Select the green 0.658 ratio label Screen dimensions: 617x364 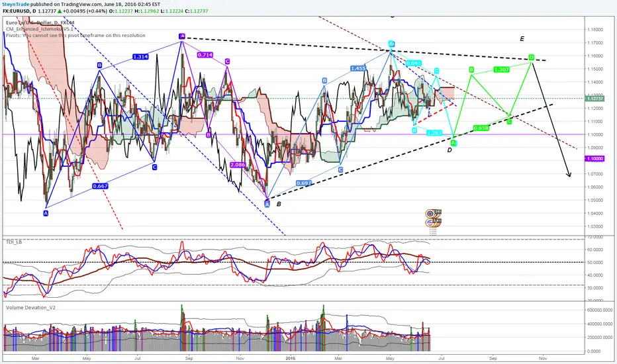(x=481, y=128)
